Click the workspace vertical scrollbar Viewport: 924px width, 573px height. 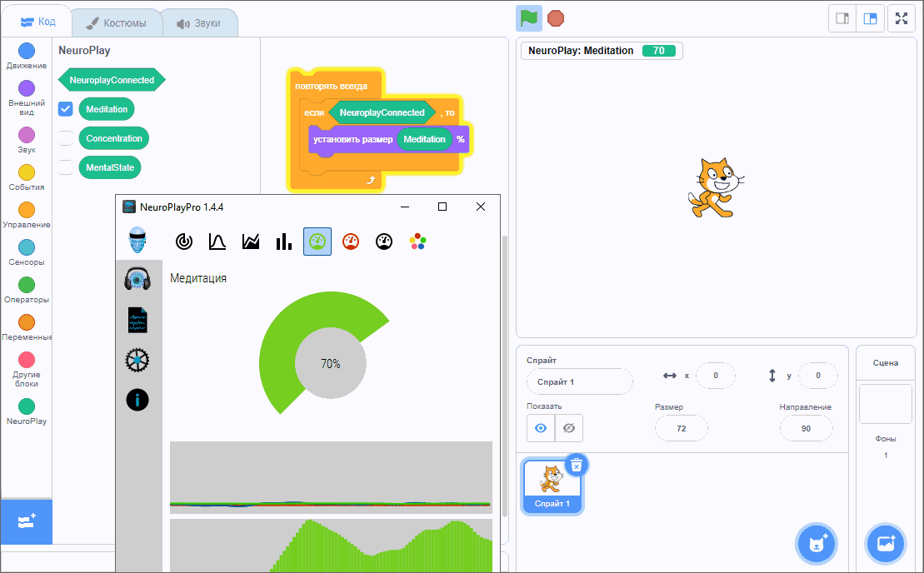coord(504,377)
